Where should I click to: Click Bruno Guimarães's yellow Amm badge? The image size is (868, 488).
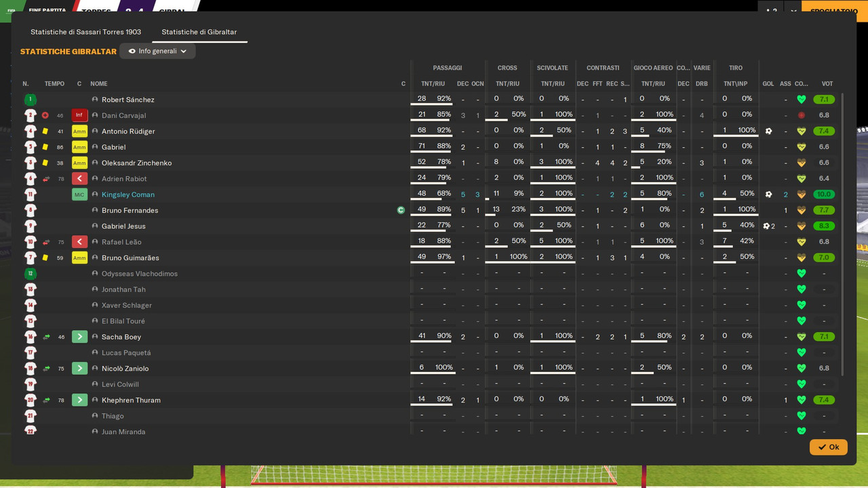click(x=79, y=258)
